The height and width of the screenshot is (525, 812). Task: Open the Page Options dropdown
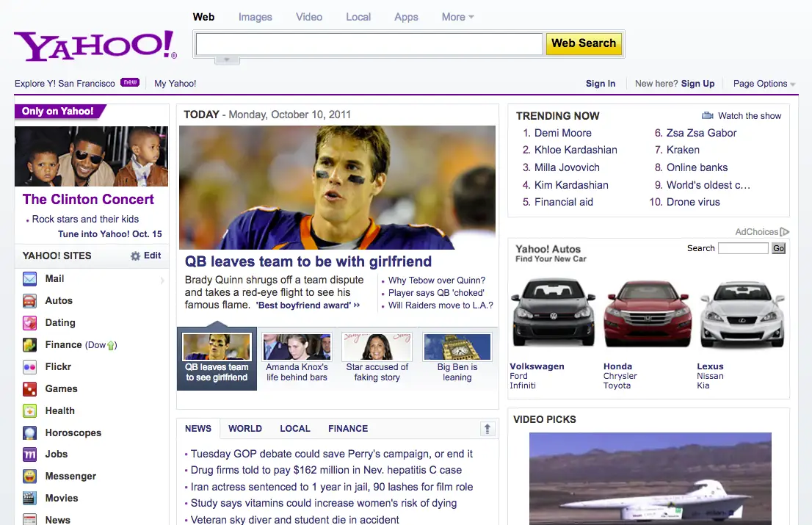coord(764,84)
